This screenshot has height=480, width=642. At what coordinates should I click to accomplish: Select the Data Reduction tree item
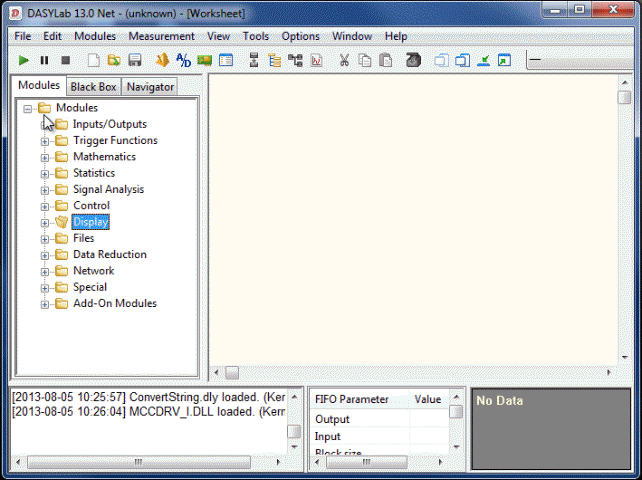tap(110, 254)
